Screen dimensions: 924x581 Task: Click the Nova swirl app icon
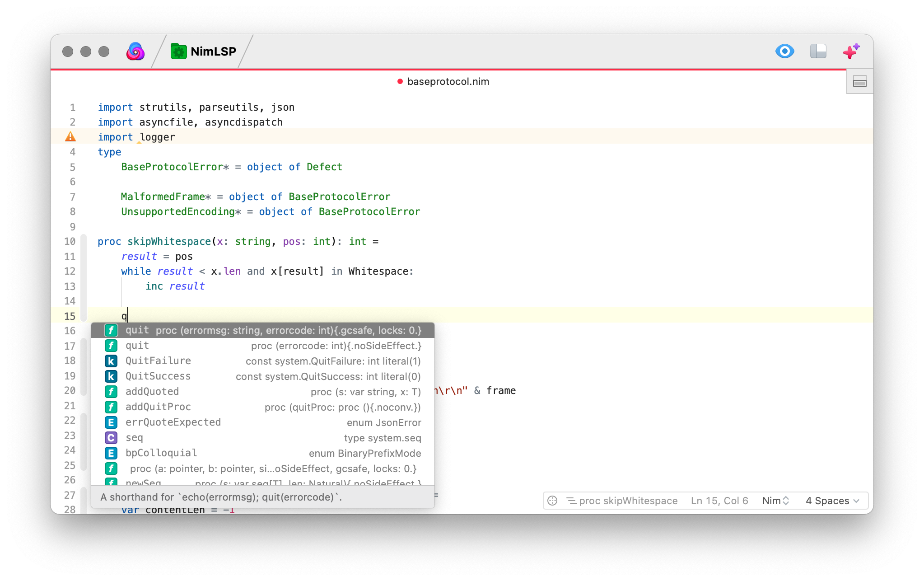click(x=135, y=52)
